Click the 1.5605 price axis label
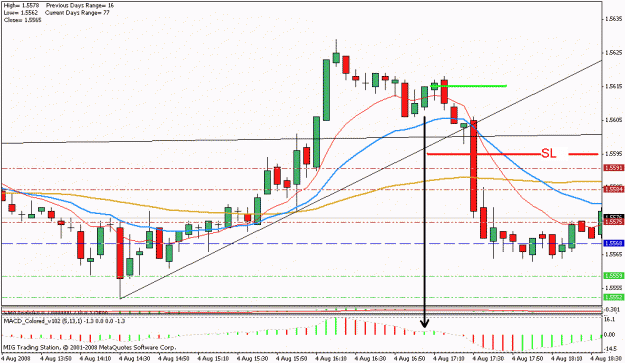This screenshot has width=625, height=363. click(x=613, y=120)
